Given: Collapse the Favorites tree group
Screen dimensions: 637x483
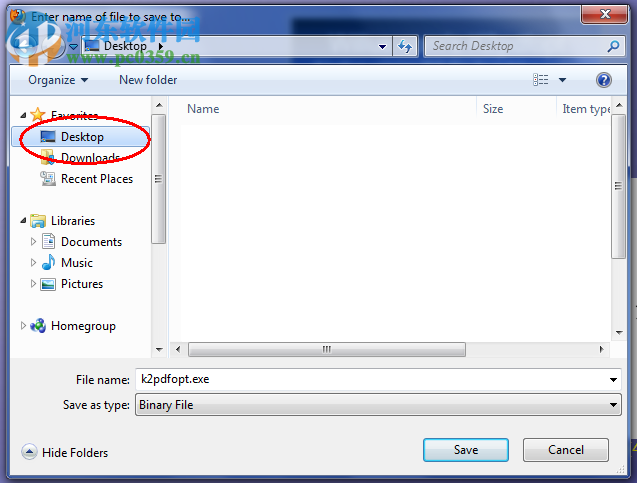Looking at the screenshot, I should click(x=23, y=116).
